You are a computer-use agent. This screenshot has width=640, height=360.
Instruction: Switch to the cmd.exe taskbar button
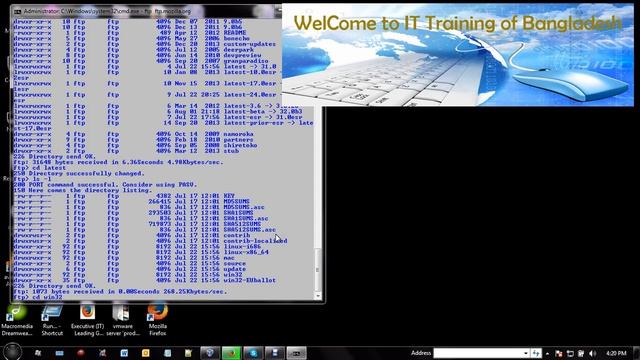(x=296, y=353)
